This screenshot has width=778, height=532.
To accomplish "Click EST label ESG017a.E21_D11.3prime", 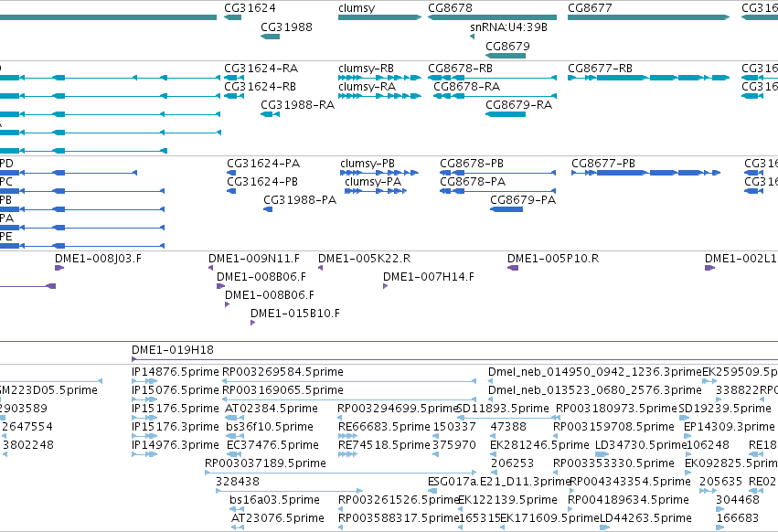I will point(500,482).
